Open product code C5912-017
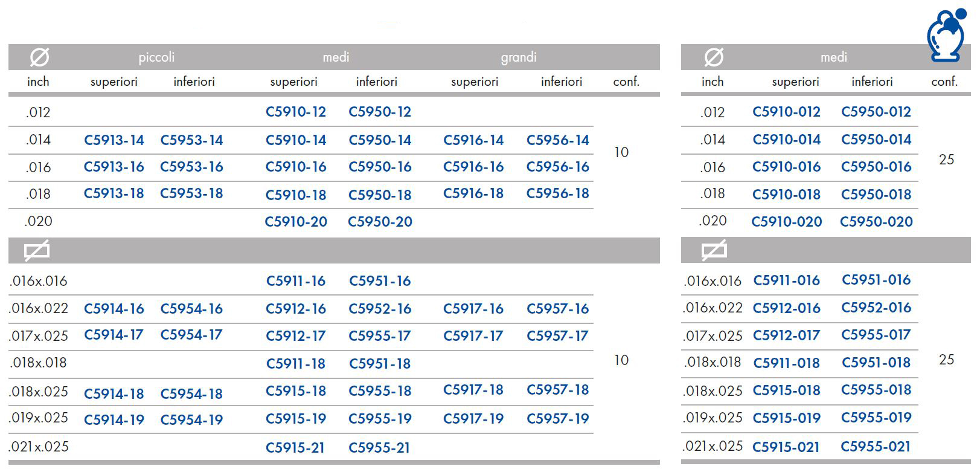The image size is (980, 472). 786,335
